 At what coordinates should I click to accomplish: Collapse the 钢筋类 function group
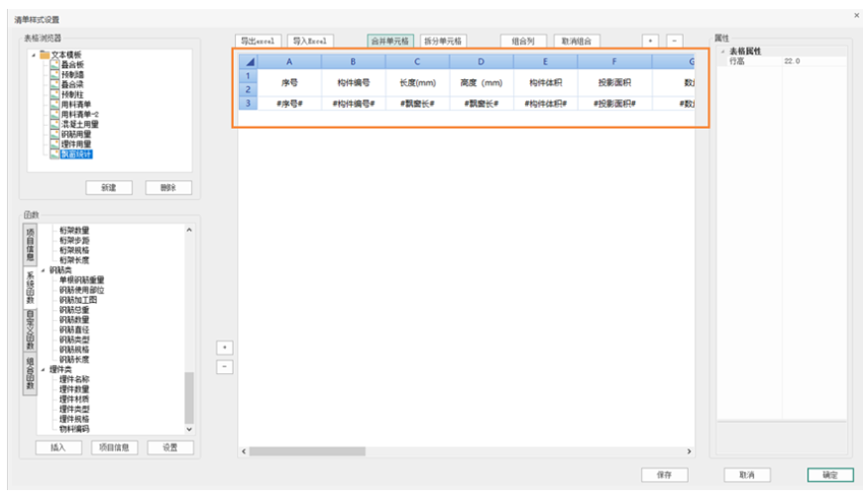44,269
